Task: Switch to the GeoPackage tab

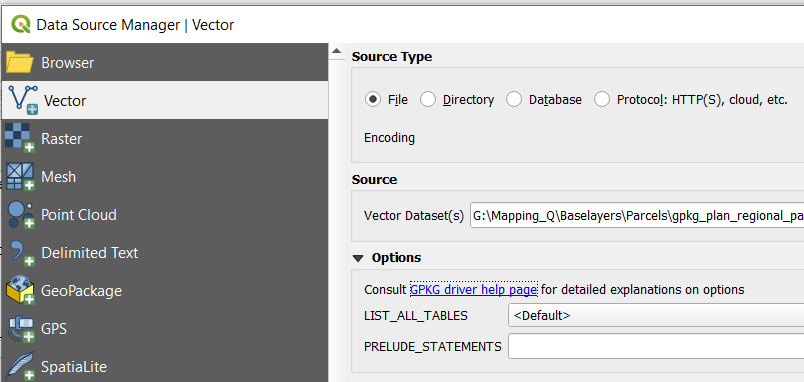Action: [x=165, y=291]
